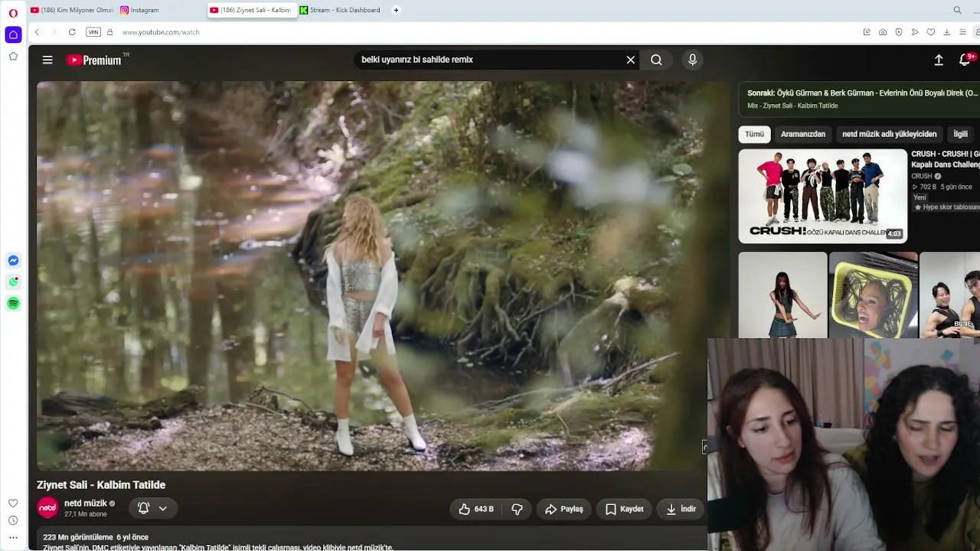Open Opera ad blocker shield

tap(899, 32)
